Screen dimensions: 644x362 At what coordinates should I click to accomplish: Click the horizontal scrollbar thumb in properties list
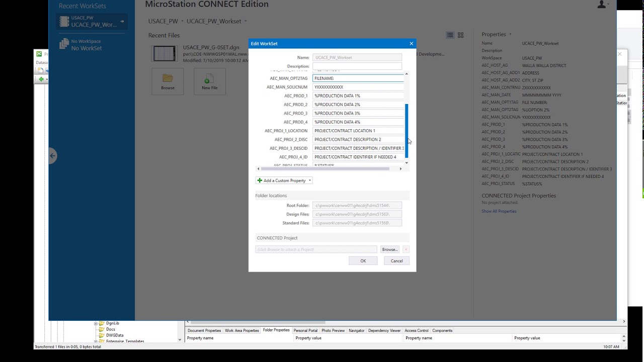click(x=325, y=169)
